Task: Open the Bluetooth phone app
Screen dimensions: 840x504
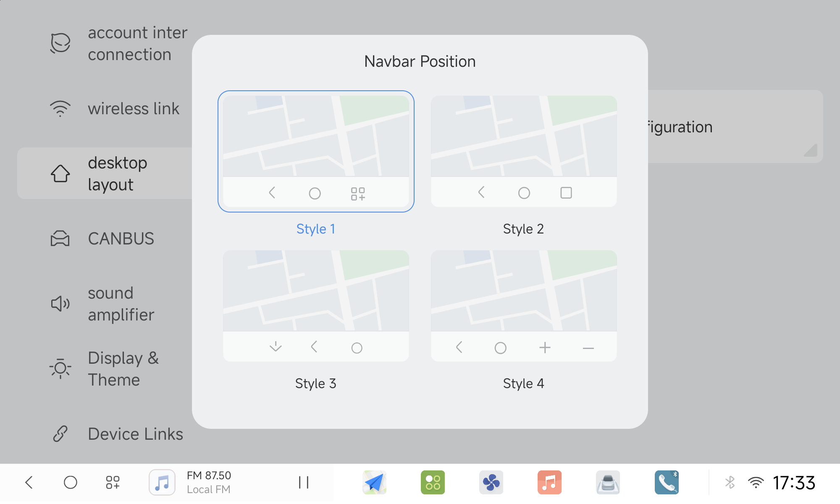Action: click(x=667, y=482)
